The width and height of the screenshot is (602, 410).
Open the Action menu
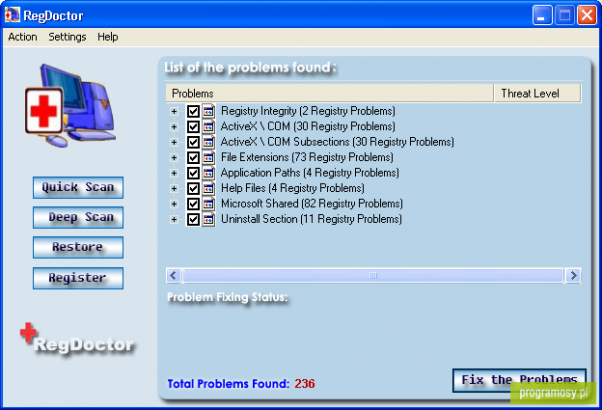coord(23,37)
